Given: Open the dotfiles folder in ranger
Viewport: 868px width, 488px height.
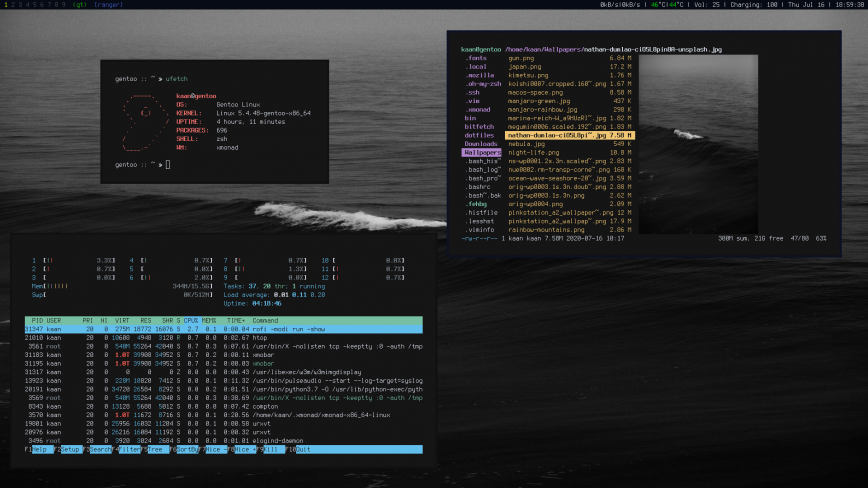Looking at the screenshot, I should click(x=479, y=135).
